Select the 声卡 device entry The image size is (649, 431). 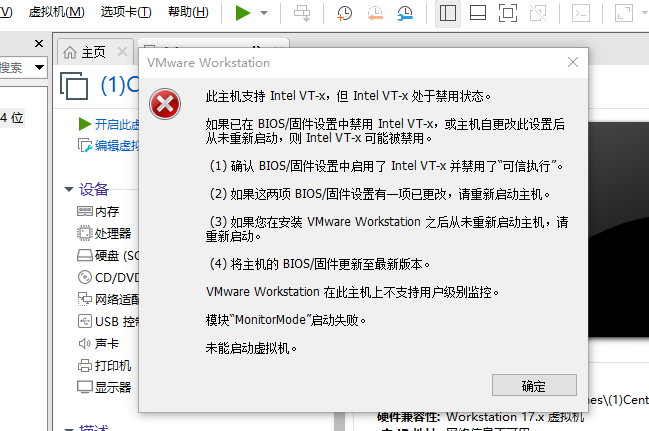[x=106, y=343]
